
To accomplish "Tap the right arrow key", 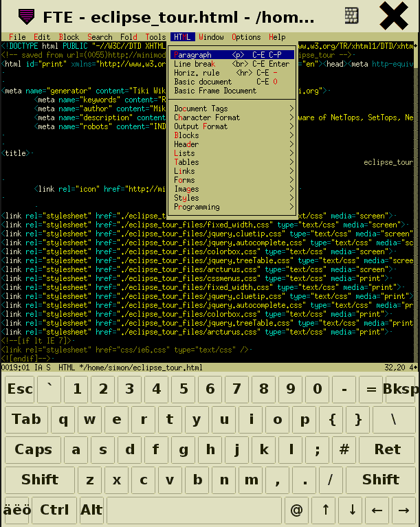I will click(x=404, y=510).
